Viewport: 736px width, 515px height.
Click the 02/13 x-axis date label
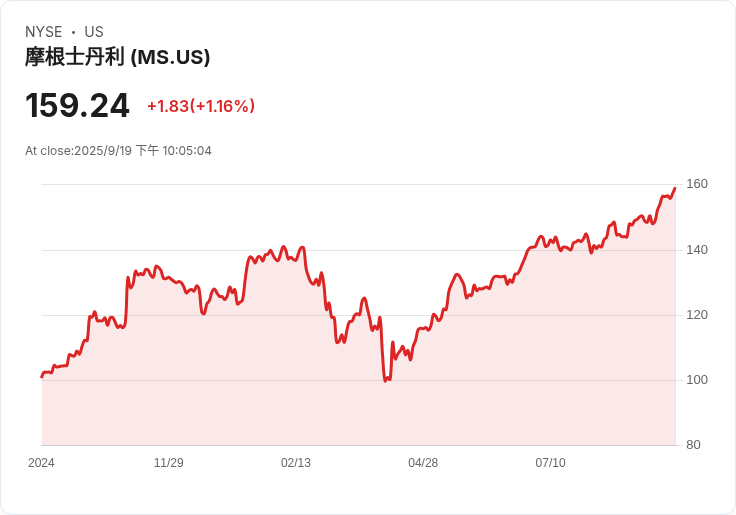coord(296,463)
